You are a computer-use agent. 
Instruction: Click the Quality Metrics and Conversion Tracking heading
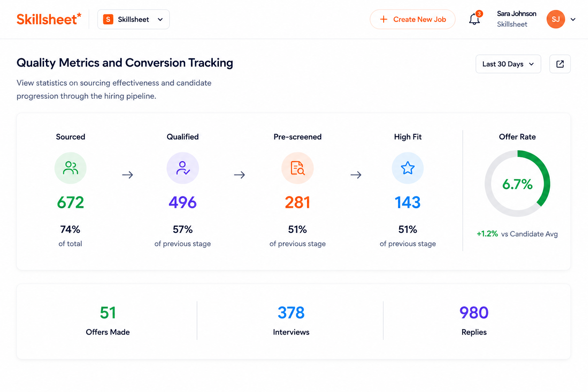(125, 62)
